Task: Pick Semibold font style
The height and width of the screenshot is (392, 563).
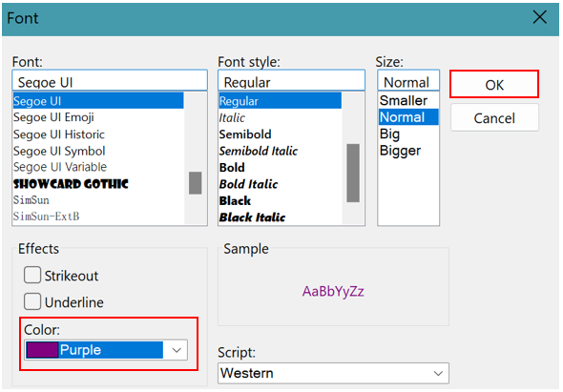Action: tap(245, 134)
